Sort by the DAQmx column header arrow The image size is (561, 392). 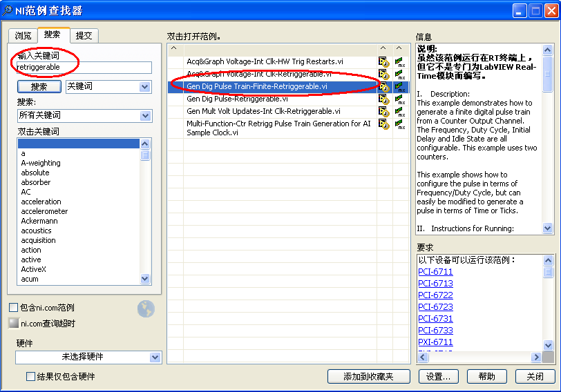(x=399, y=48)
